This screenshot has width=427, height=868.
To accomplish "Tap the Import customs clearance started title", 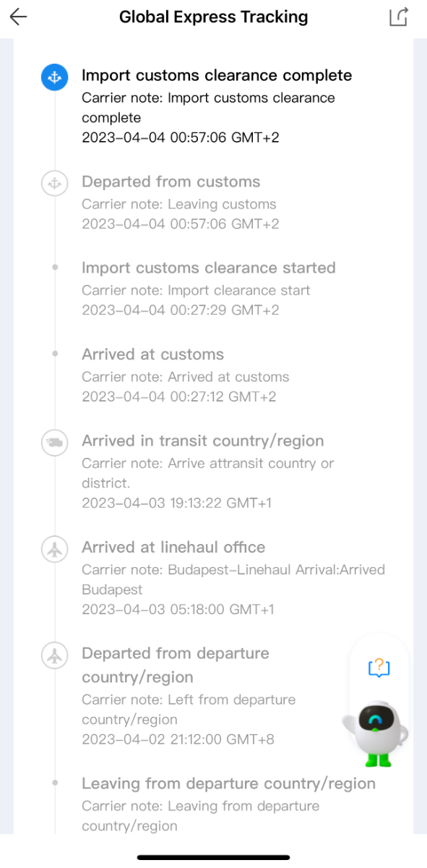I will pos(209,268).
